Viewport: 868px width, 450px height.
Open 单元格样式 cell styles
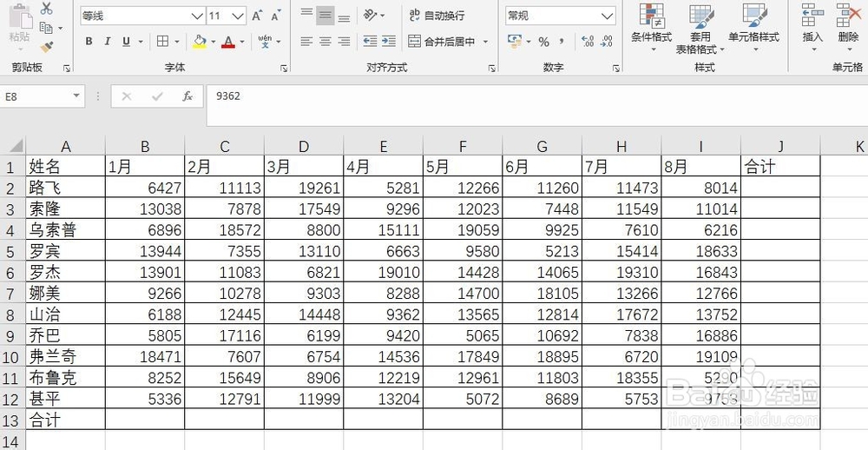click(x=753, y=28)
